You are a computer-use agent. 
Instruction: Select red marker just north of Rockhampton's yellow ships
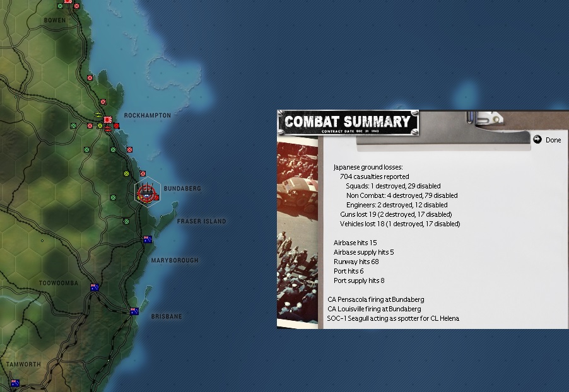[x=103, y=102]
